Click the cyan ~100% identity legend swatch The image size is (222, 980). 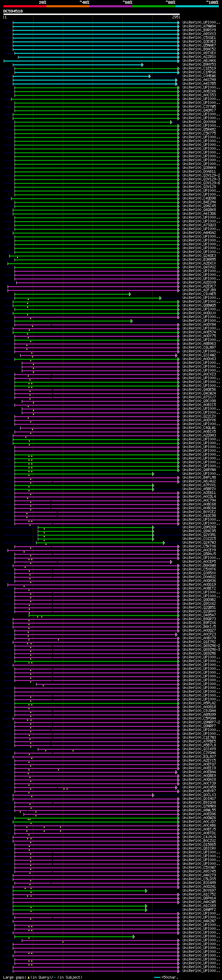point(197,6)
